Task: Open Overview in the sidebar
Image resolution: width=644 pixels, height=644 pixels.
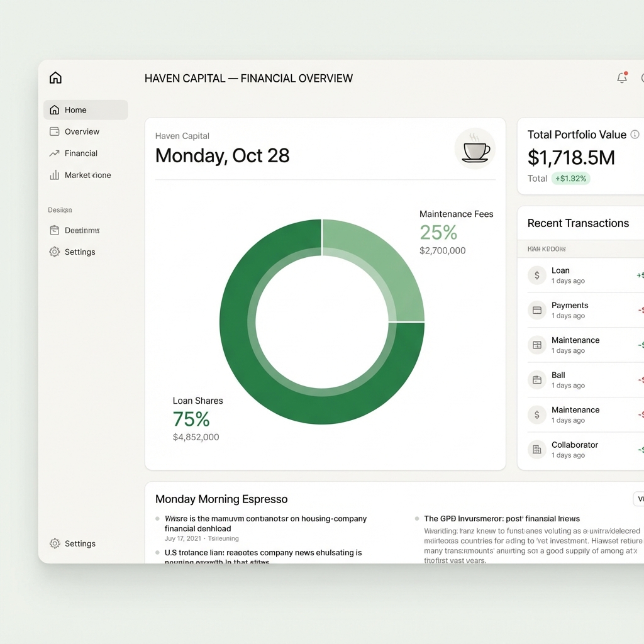Action: tap(82, 131)
